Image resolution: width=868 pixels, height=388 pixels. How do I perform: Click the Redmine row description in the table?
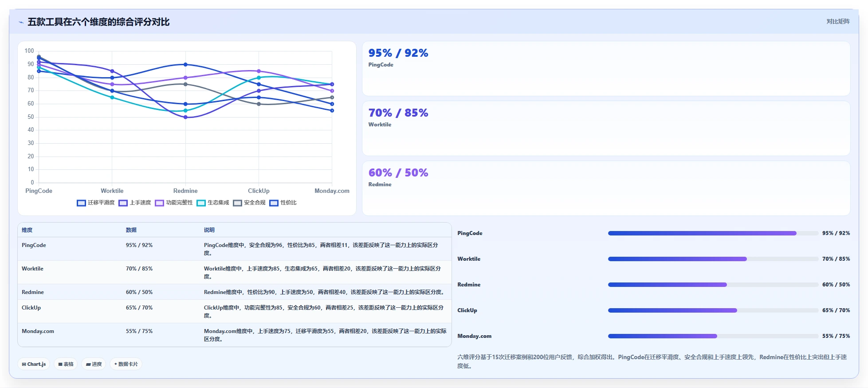pos(325,292)
